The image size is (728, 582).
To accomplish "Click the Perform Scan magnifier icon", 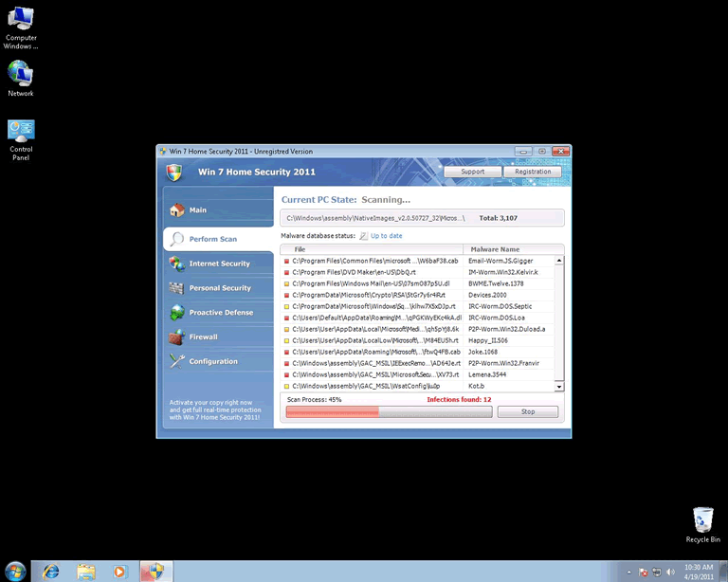I will (176, 239).
